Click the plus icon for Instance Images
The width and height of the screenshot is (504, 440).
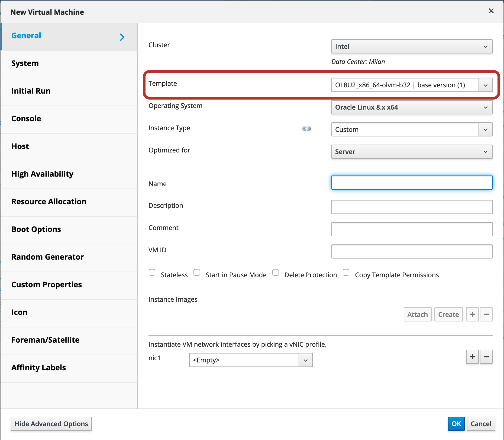pos(472,314)
